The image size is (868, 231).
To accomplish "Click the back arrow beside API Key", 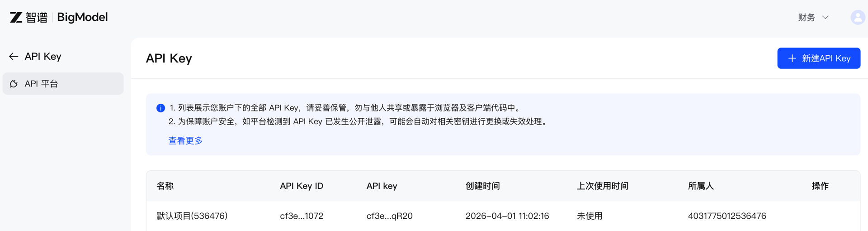I will [14, 56].
